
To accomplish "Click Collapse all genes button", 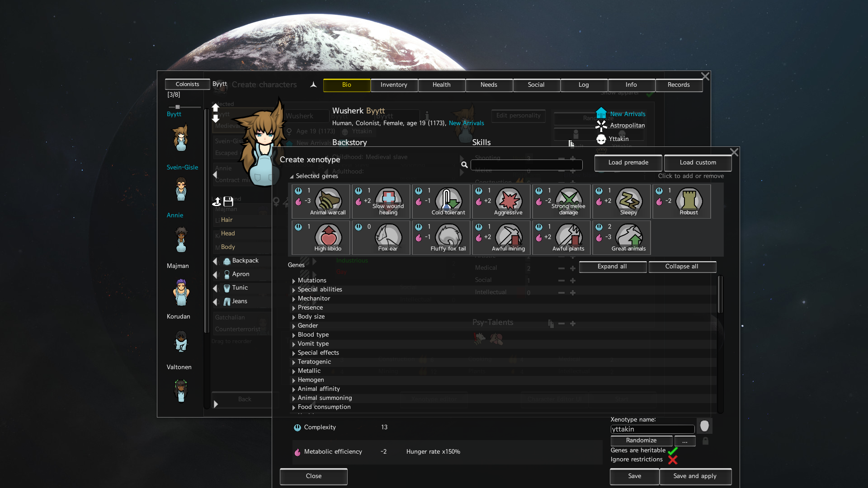I will [x=682, y=267].
